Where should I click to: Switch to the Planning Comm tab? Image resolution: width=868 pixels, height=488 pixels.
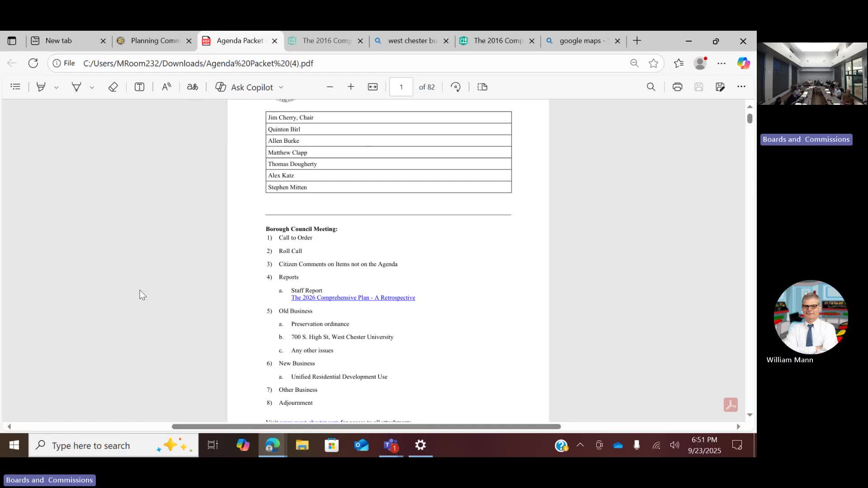(155, 41)
